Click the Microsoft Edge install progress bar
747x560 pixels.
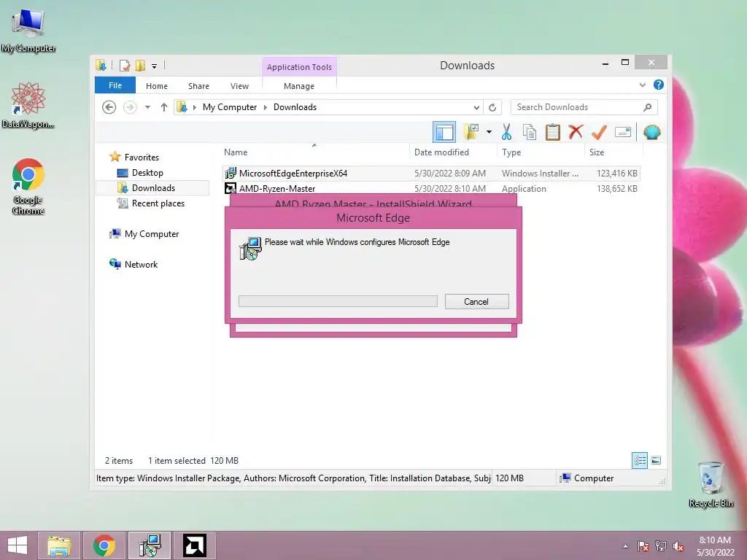tap(338, 301)
